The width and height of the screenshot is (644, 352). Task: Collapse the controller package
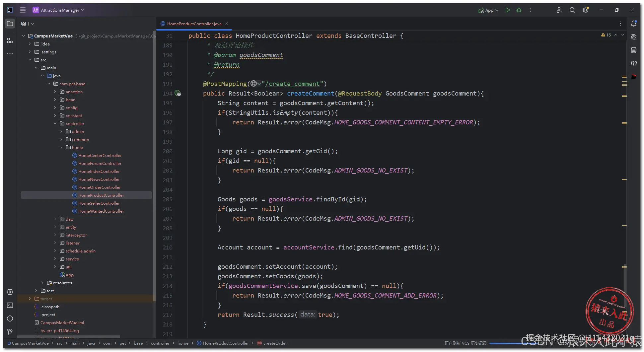click(x=55, y=123)
